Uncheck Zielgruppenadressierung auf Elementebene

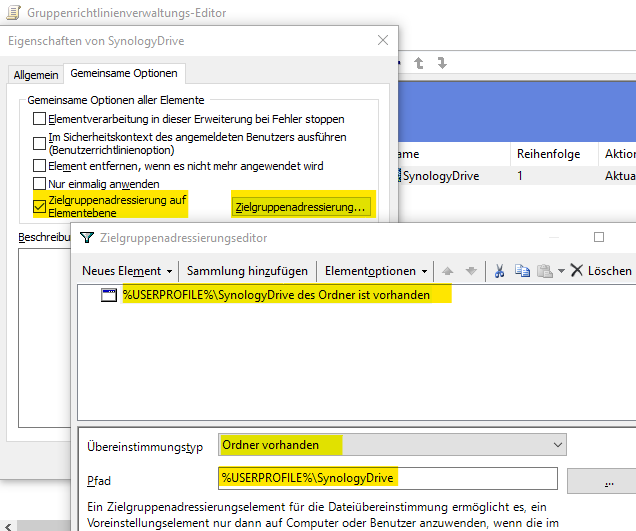(39, 206)
